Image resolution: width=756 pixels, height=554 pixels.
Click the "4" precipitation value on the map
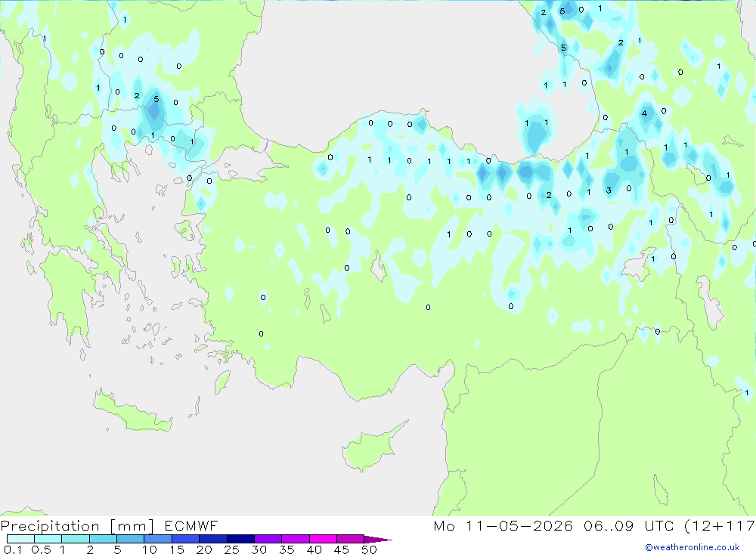tap(645, 114)
